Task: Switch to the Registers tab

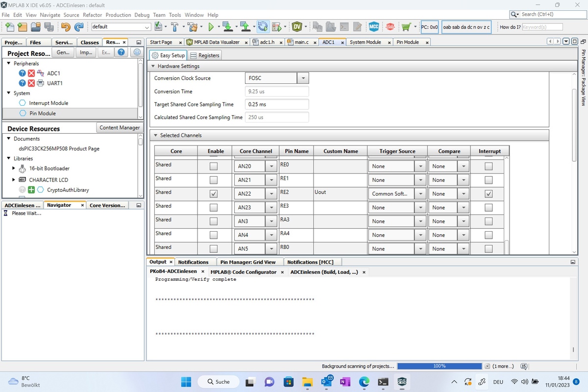Action: (x=205, y=55)
